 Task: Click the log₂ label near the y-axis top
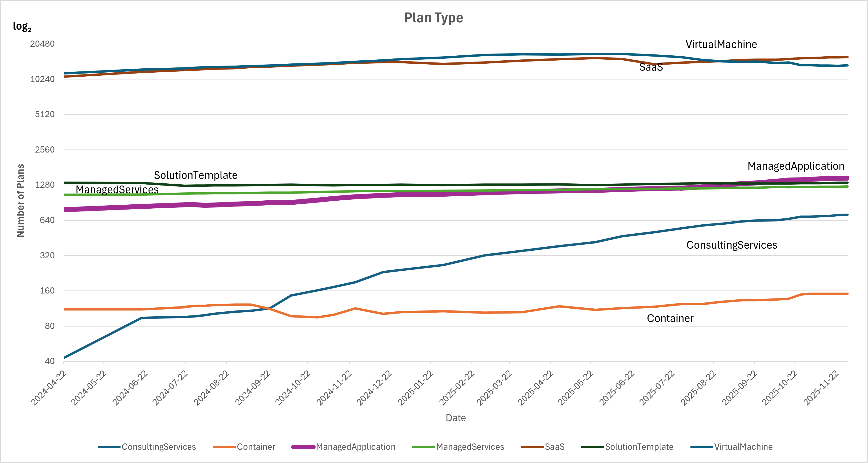[22, 26]
